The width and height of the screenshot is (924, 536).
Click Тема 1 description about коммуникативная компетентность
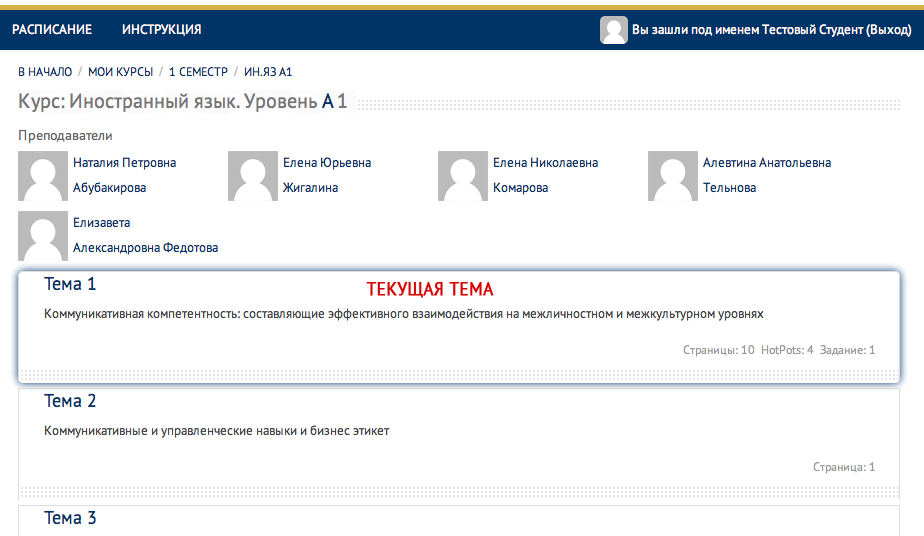point(403,314)
